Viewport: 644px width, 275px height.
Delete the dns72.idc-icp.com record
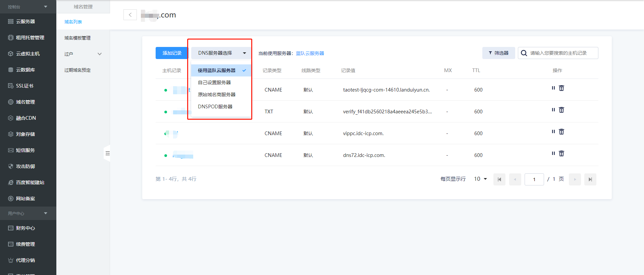[x=561, y=154]
